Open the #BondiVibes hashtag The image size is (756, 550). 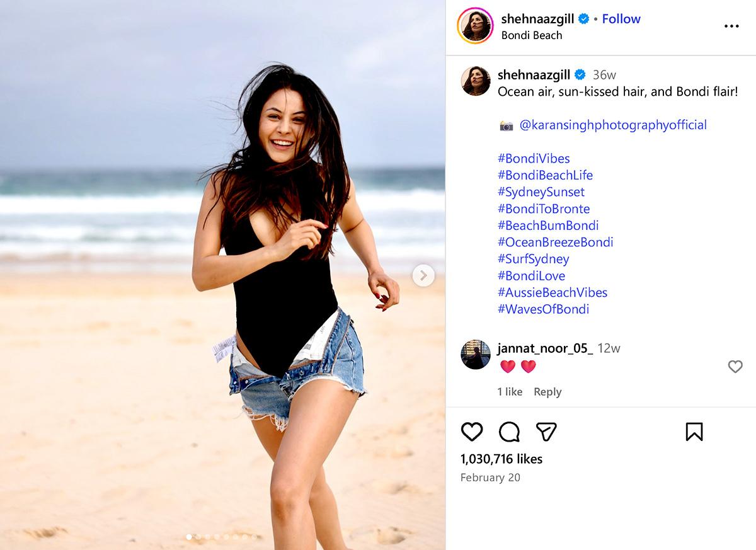tap(534, 158)
